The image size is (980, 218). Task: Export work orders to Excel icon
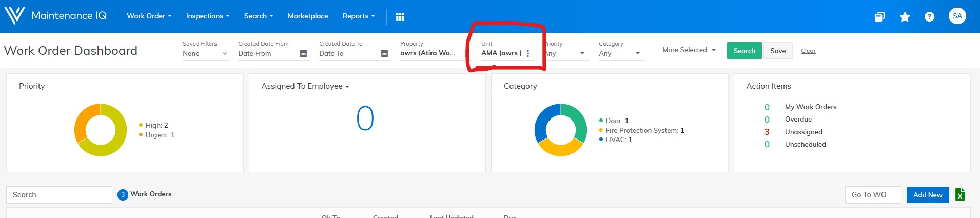point(960,195)
